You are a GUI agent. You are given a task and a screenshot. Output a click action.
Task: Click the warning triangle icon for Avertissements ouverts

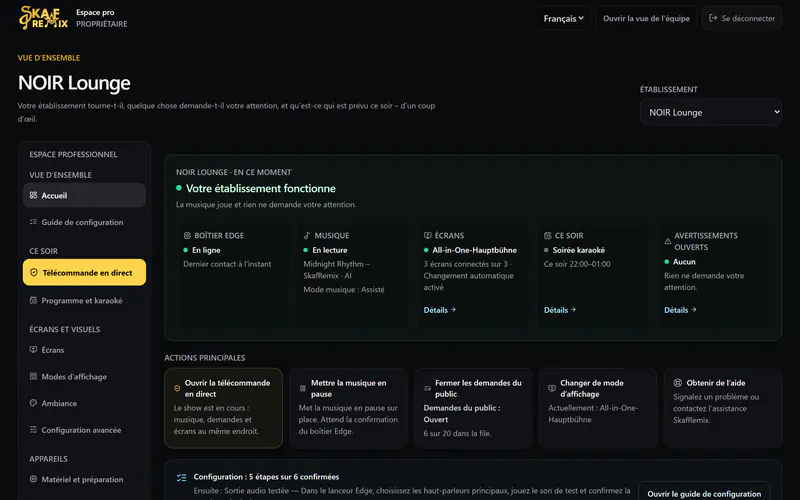tap(667, 241)
